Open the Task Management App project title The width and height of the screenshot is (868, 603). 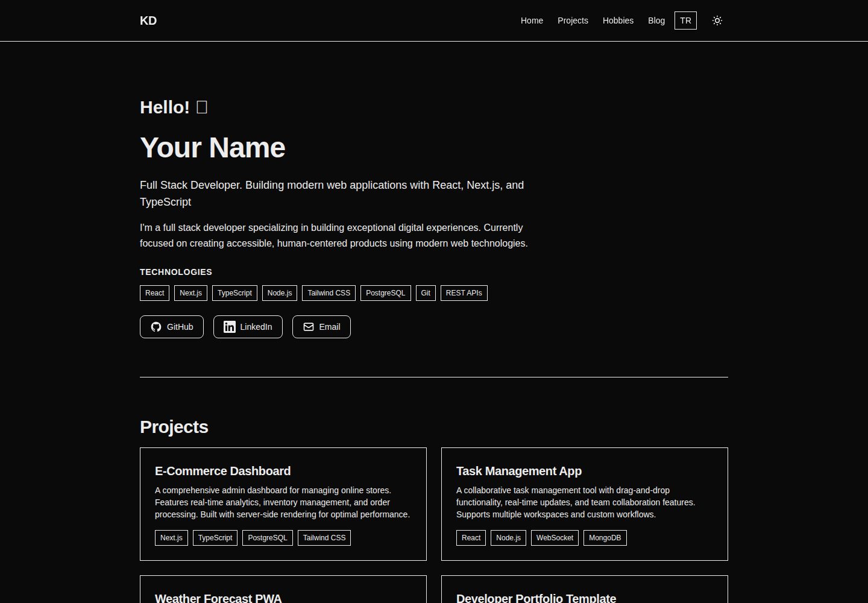[x=518, y=471]
